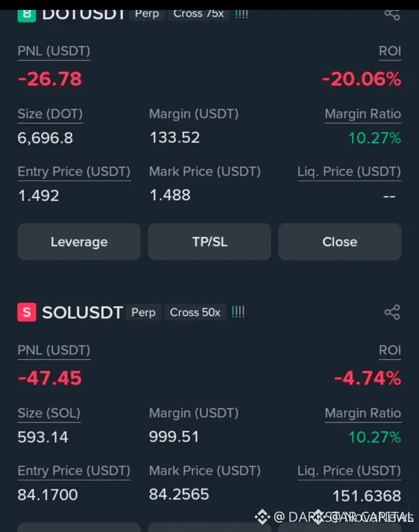Viewport: 419px width, 532px height.
Task: Share the DOTUSDT position
Action: pos(392,15)
